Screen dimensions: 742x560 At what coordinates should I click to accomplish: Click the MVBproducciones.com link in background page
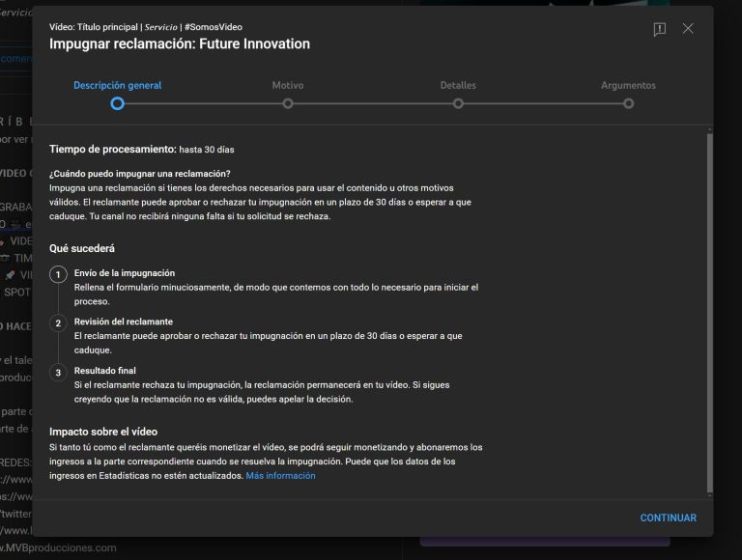click(x=58, y=547)
